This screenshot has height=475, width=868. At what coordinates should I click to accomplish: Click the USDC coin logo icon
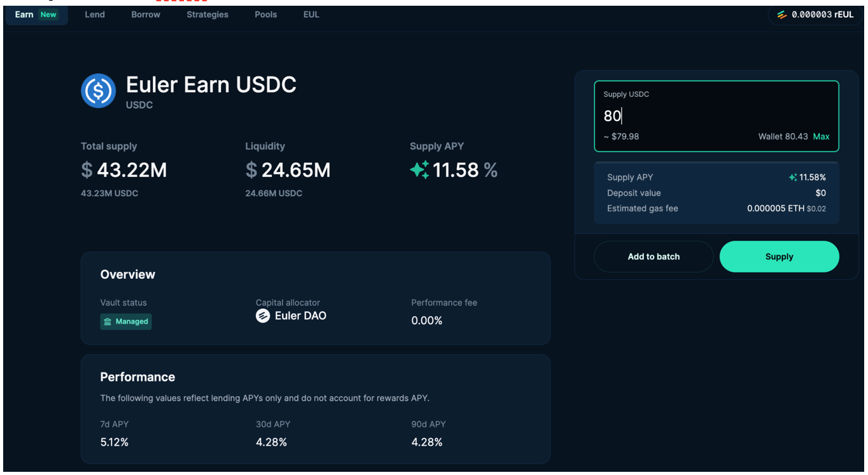[x=98, y=90]
